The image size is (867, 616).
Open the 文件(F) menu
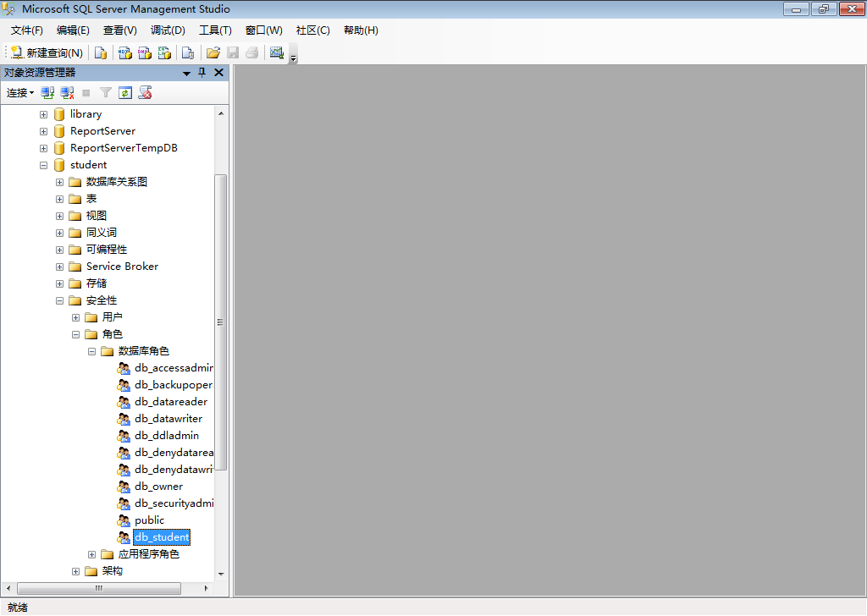(26, 30)
